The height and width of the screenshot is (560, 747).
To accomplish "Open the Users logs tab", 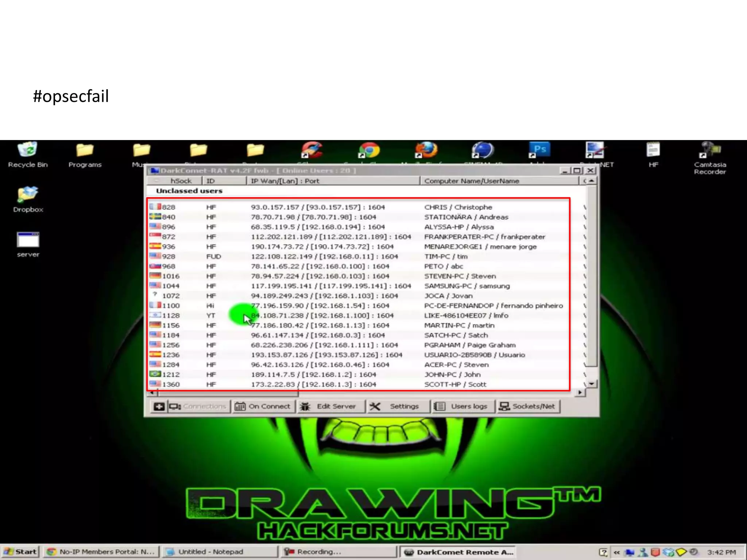I will click(x=463, y=406).
